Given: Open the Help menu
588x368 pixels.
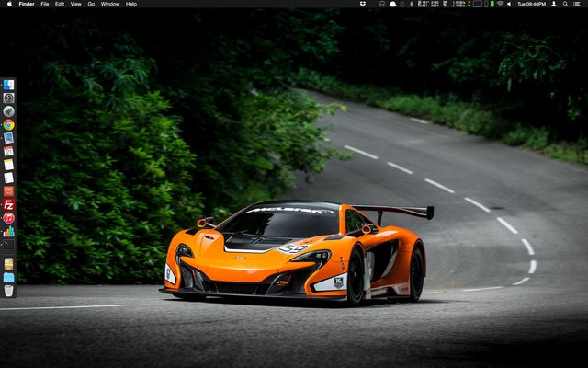Looking at the screenshot, I should [131, 4].
